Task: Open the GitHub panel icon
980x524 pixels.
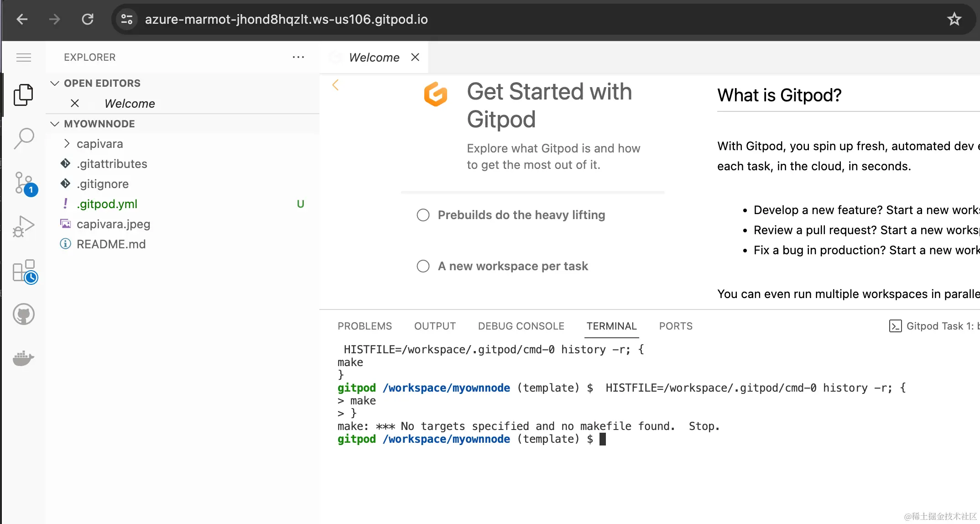Action: (23, 314)
